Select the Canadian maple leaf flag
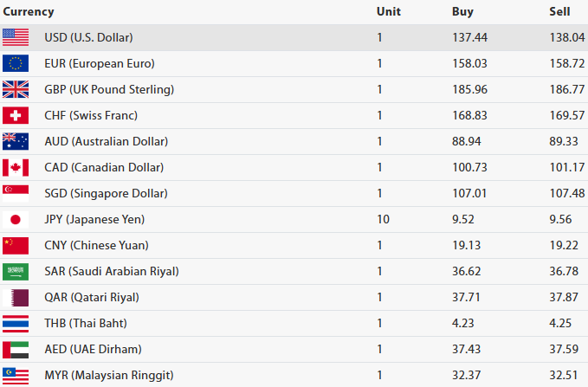 tap(16, 167)
